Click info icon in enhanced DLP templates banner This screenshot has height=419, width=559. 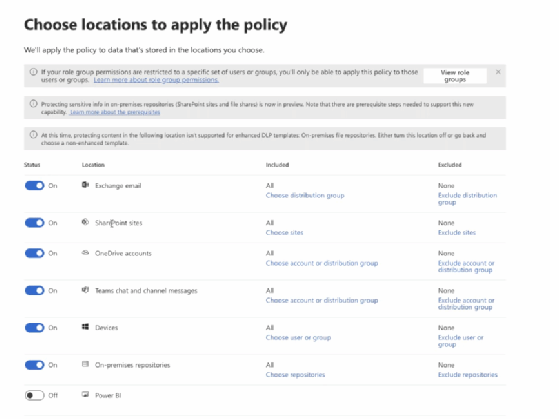click(x=33, y=135)
